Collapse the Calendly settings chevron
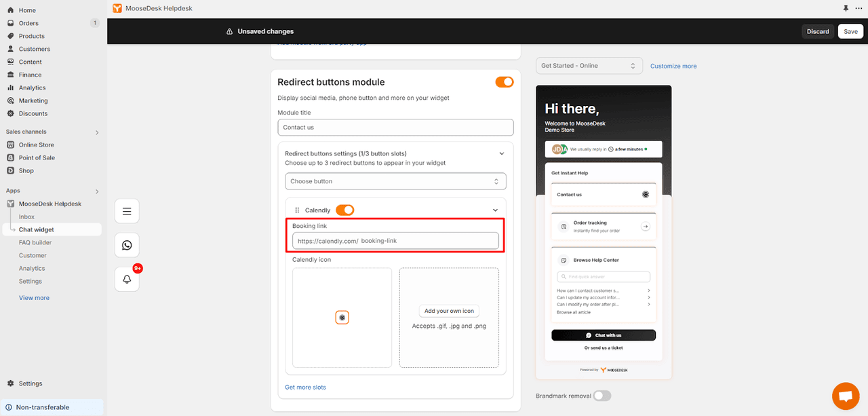 pos(496,210)
